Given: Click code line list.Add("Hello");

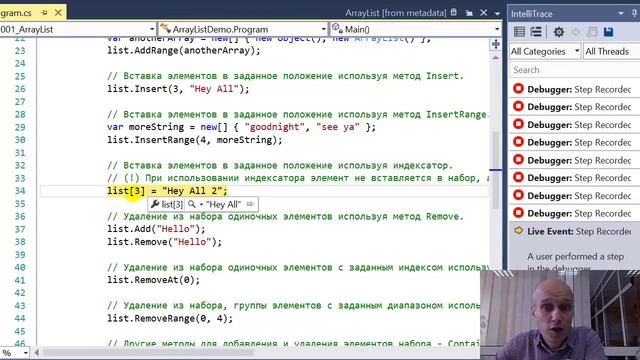Looking at the screenshot, I should pos(156,229).
